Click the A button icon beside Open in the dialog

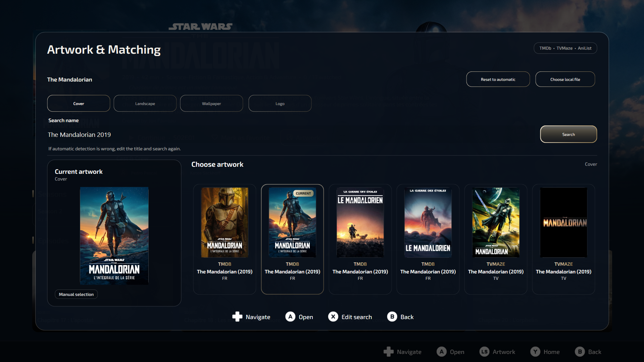pos(290,317)
